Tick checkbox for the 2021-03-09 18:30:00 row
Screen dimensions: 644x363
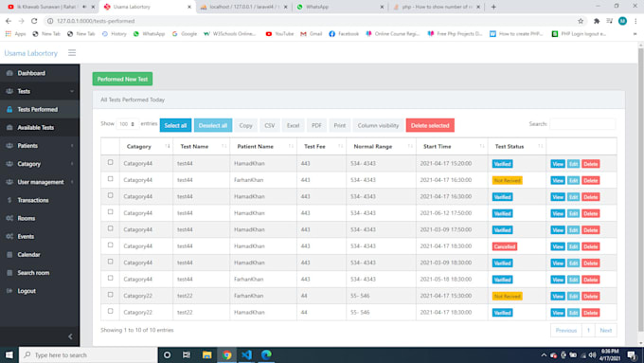pos(110,262)
